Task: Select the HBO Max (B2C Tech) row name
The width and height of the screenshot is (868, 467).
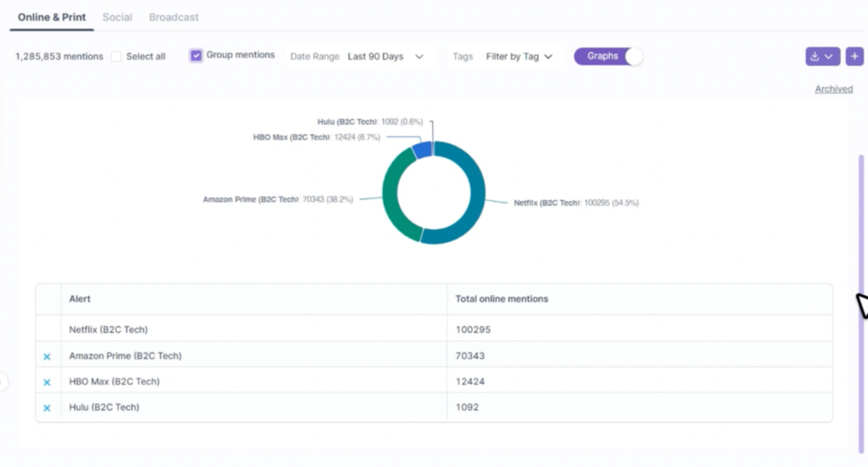Action: 114,381
